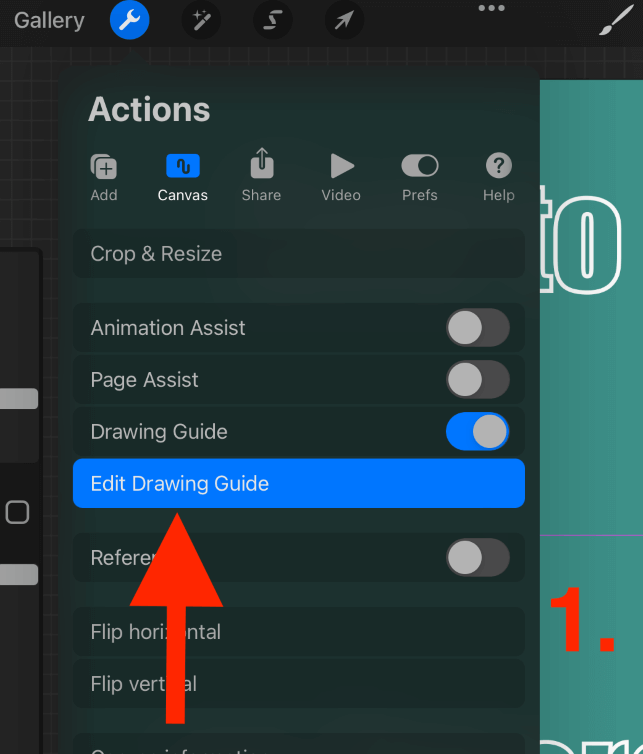Tap Edit Drawing Guide

[x=299, y=483]
